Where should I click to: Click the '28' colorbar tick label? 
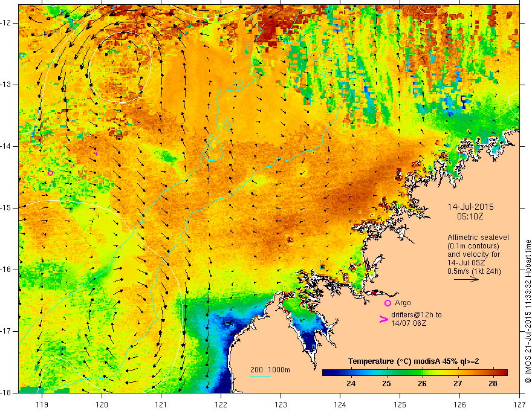(493, 384)
